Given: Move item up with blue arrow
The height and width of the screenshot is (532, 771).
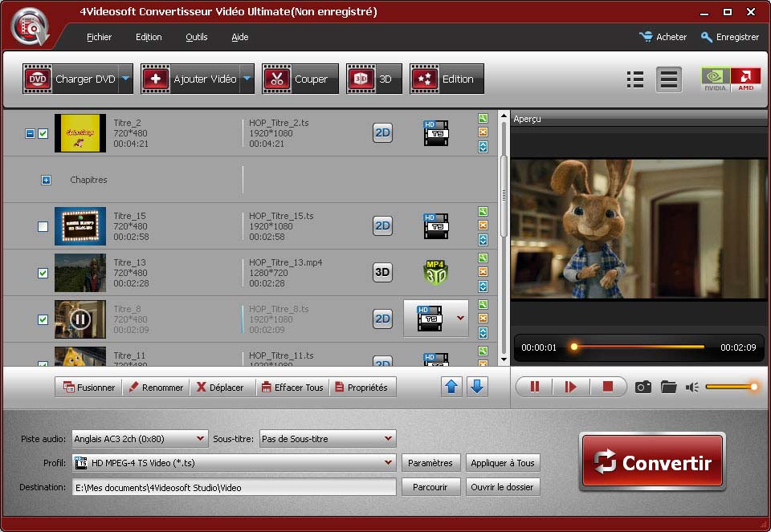Looking at the screenshot, I should coord(451,387).
